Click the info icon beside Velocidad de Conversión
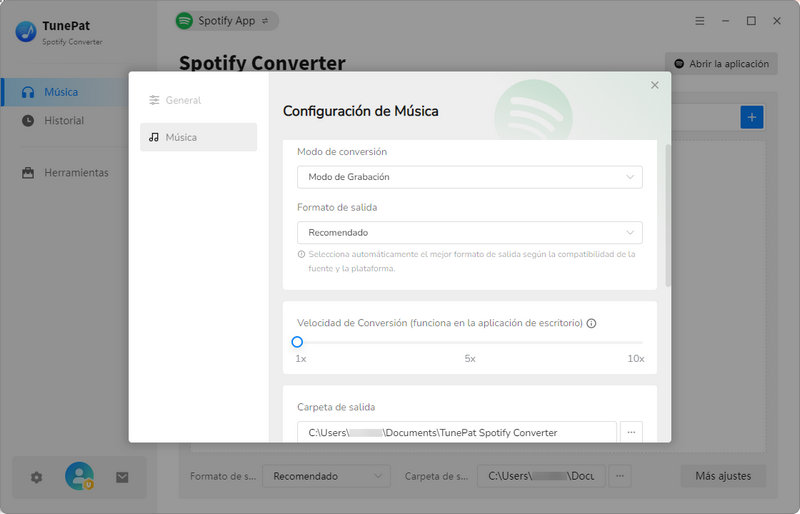Viewport: 800px width, 514px height. 591,323
